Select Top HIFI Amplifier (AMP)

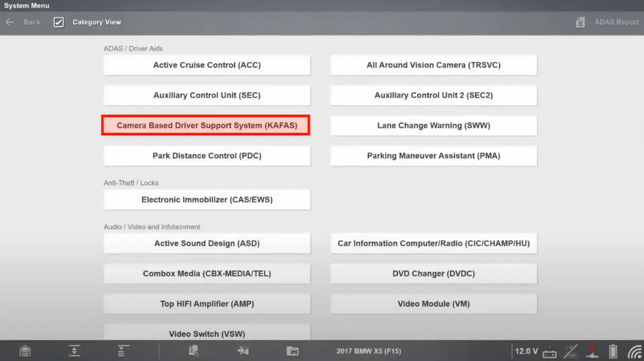(206, 304)
